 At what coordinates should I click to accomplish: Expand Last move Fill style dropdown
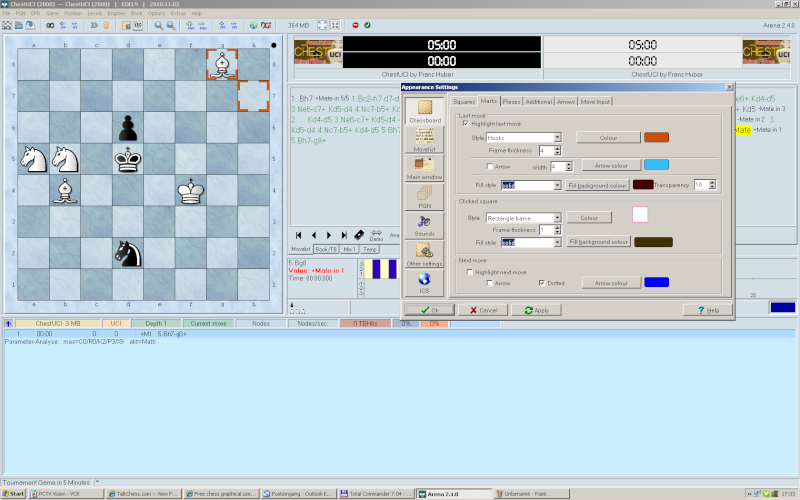click(557, 185)
